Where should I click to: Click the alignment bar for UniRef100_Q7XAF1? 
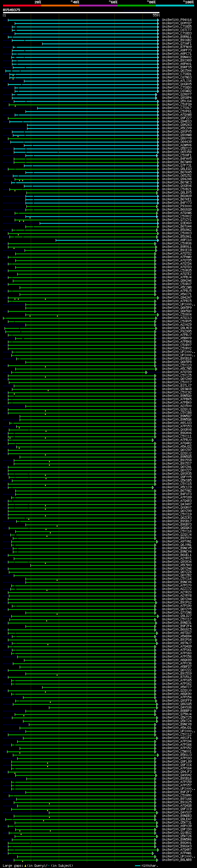tap(100, 43)
